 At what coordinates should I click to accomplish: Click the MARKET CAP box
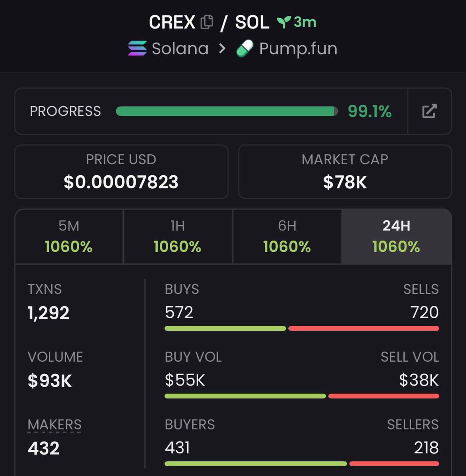click(x=345, y=172)
